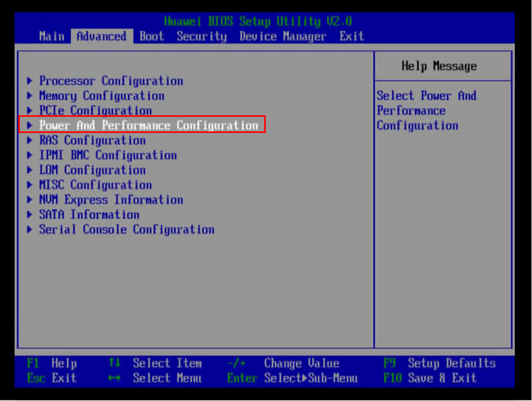
Task: Open Memory Configuration submenu
Action: pyautogui.click(x=102, y=96)
